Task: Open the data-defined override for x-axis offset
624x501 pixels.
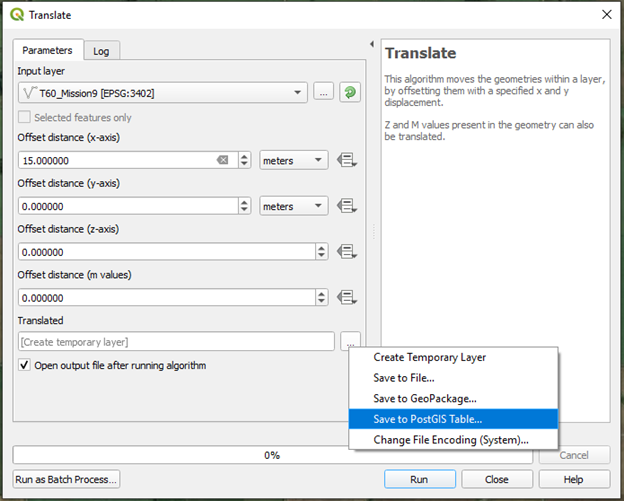Action: tap(347, 160)
